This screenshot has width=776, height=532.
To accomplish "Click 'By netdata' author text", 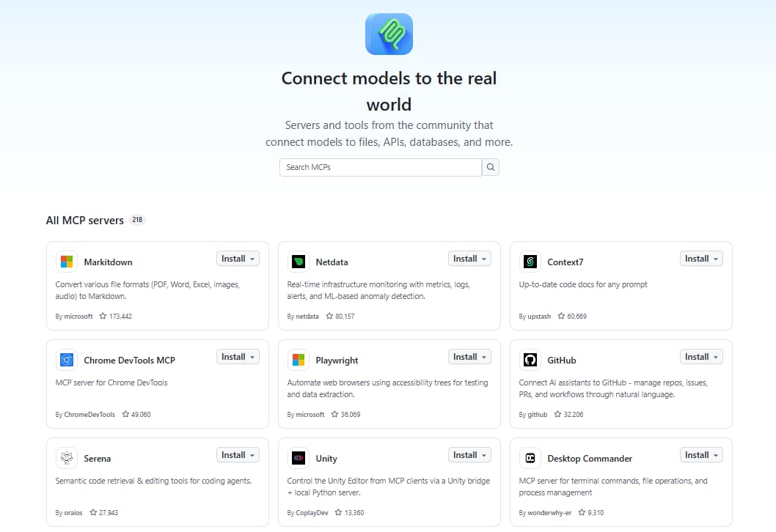I will [303, 317].
